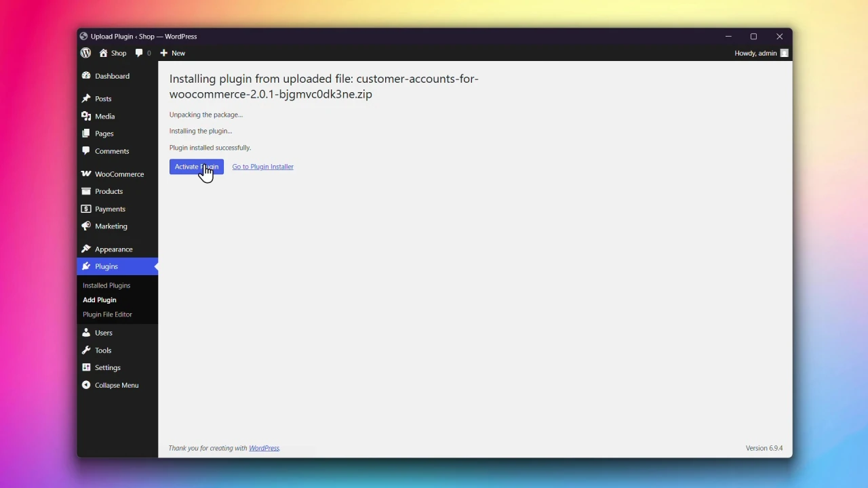Click the installing plugin heading text
The width and height of the screenshot is (868, 488).
click(x=324, y=86)
